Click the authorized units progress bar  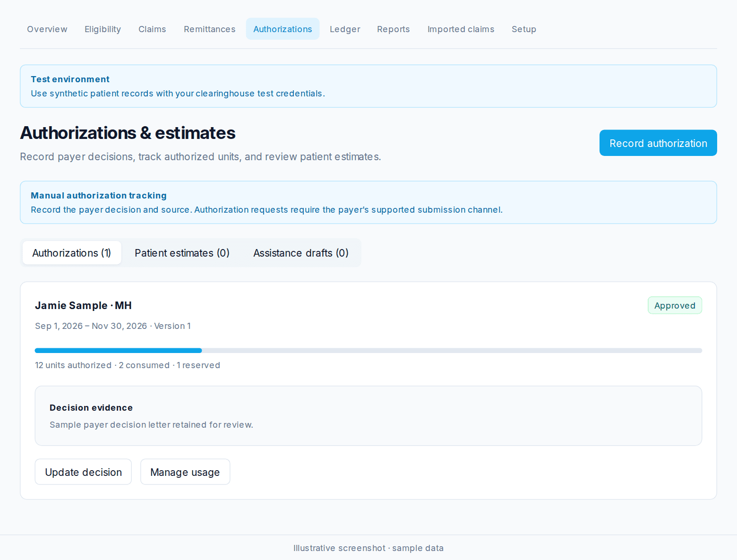point(368,351)
